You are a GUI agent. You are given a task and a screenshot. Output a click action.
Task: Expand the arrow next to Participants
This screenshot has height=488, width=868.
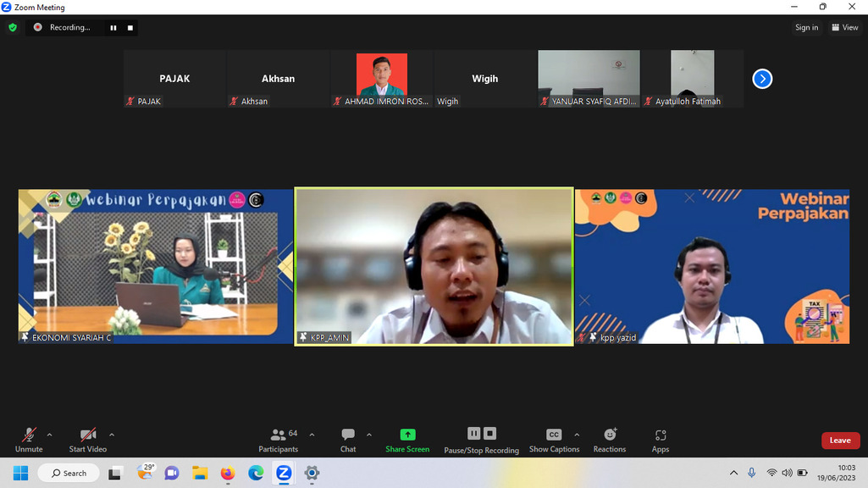(312, 435)
